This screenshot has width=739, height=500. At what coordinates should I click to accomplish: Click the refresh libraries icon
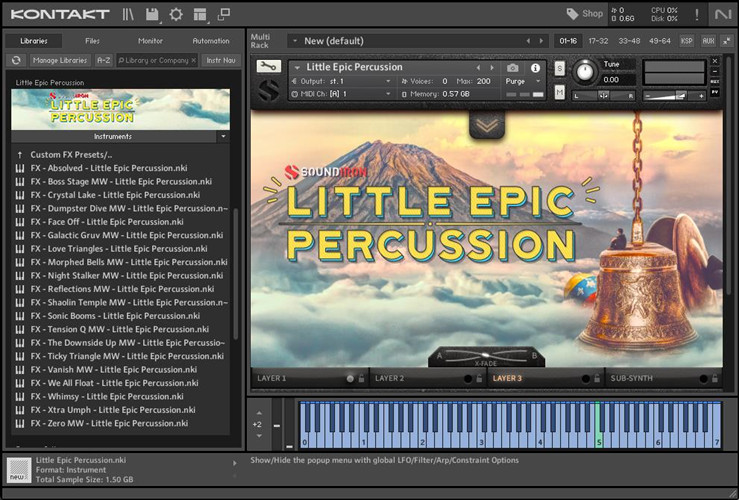tap(16, 60)
